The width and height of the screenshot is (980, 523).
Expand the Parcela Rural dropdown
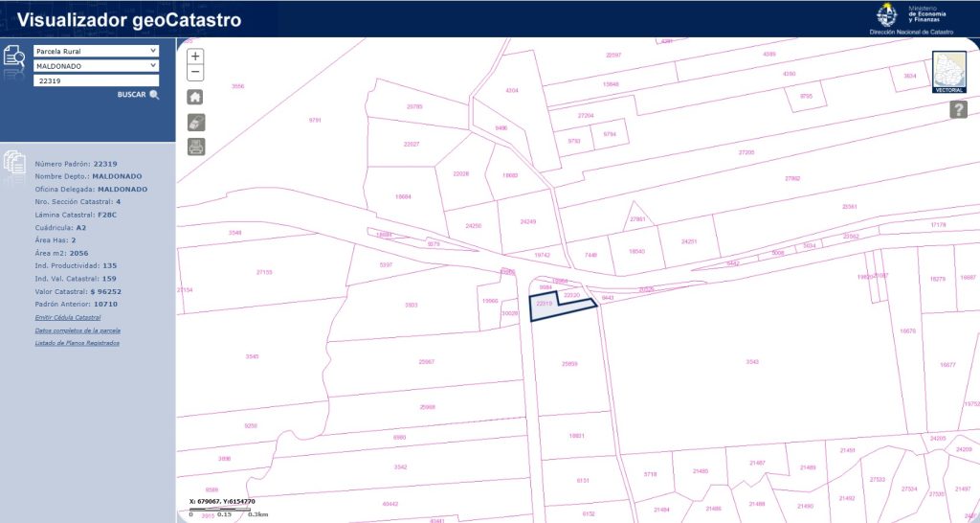pos(97,52)
